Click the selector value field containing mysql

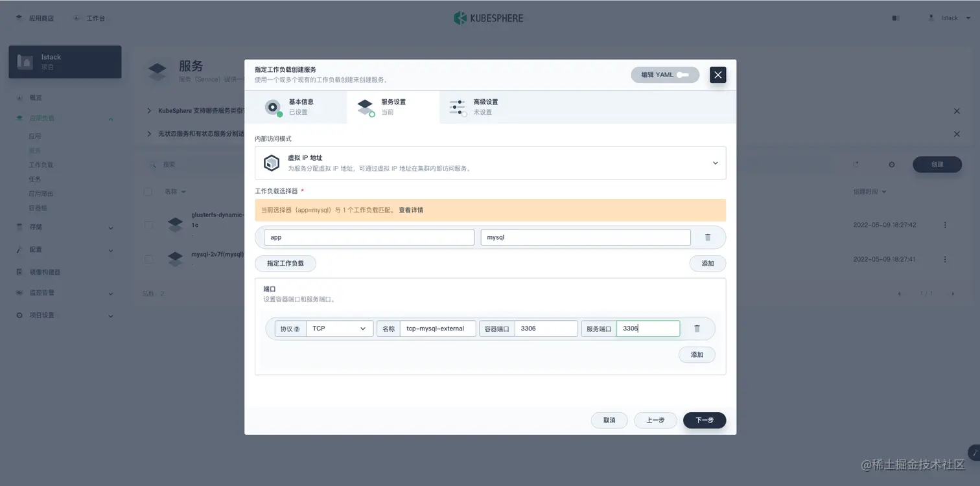(585, 237)
